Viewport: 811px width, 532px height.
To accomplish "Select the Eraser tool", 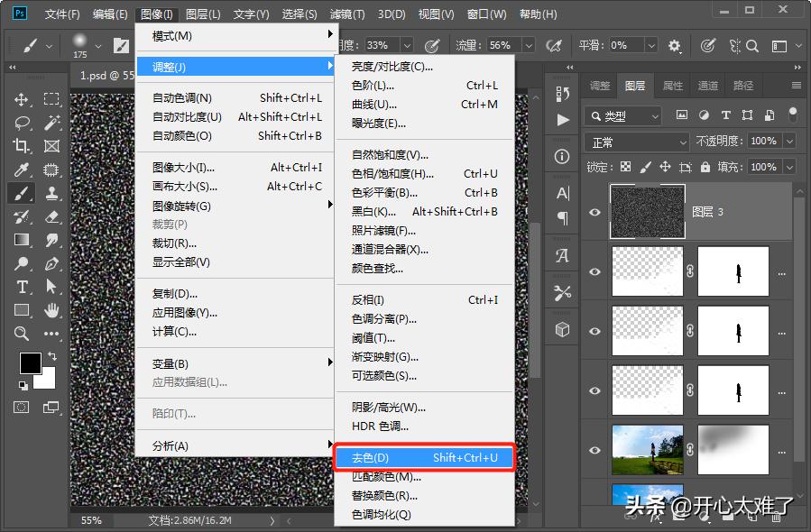I will pos(51,217).
